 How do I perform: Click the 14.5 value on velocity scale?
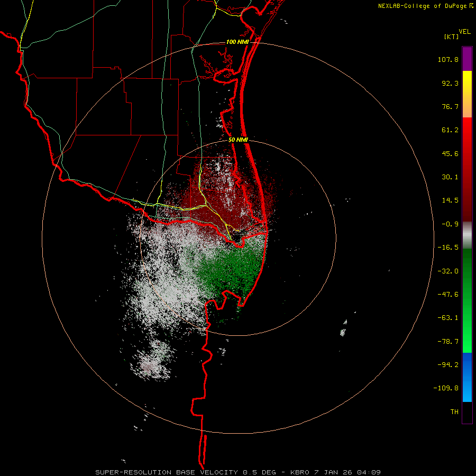click(x=450, y=200)
